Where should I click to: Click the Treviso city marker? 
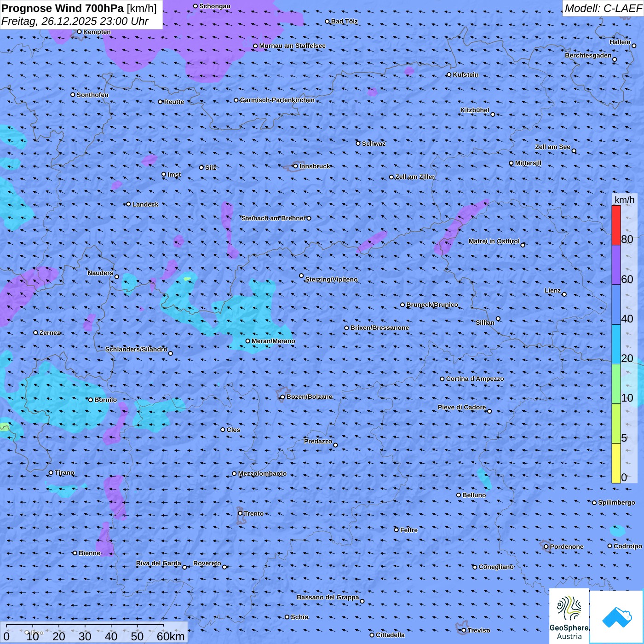click(x=464, y=630)
